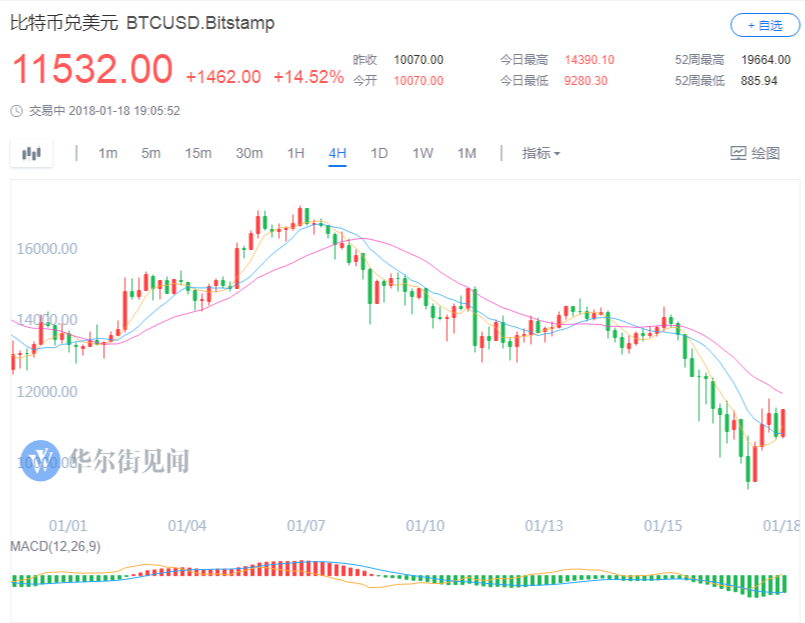Select the 5m interval
This screenshot has height=623, width=805.
[151, 153]
